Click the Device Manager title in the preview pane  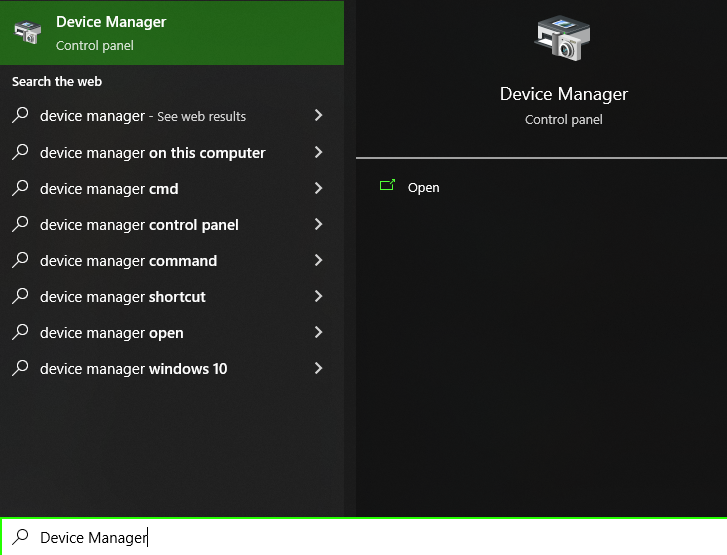[563, 94]
